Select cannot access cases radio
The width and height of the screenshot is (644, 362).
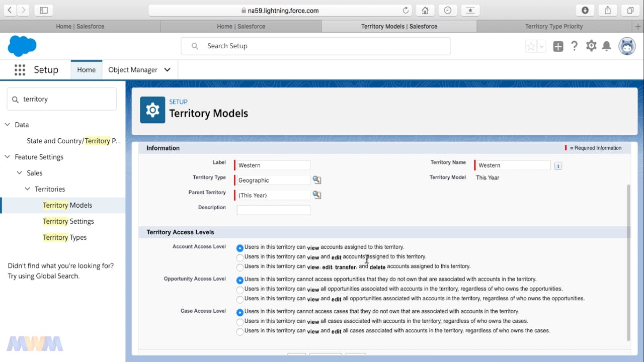(240, 312)
